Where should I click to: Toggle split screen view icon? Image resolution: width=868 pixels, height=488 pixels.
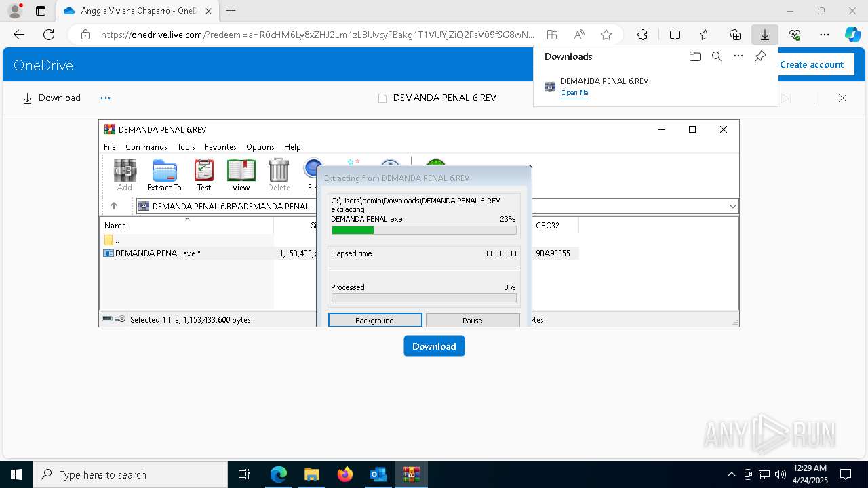coord(675,35)
